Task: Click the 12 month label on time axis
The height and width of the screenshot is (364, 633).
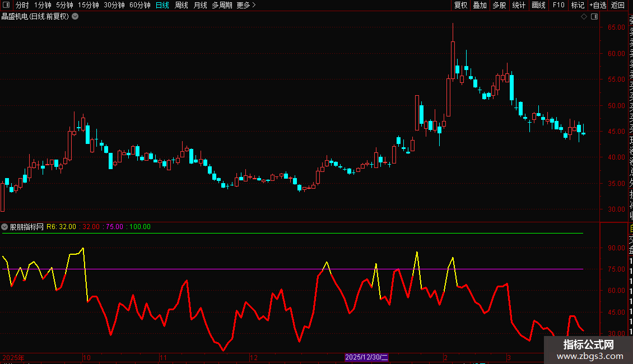Action: coord(254,357)
